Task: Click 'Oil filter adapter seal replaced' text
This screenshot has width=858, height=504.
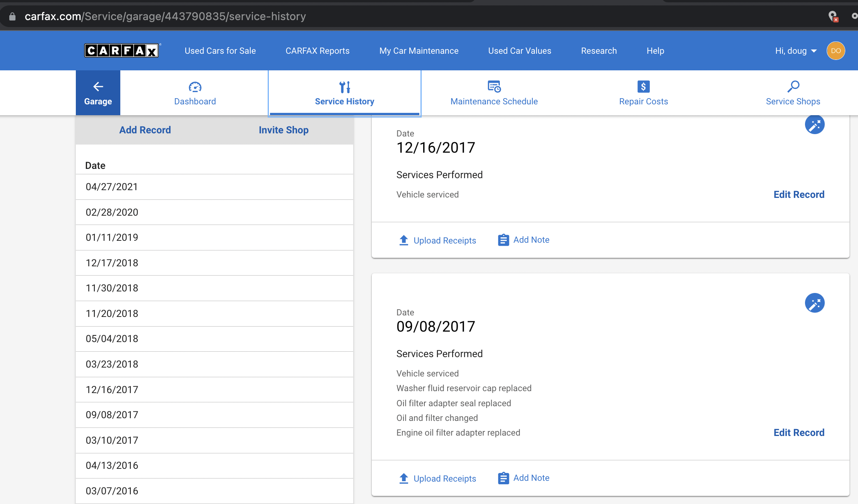Action: point(454,403)
